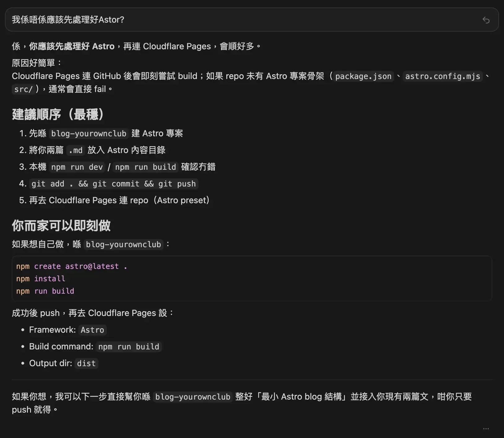The image size is (504, 438).
Task: Click the 'npm run dev' inline code
Action: pyautogui.click(x=77, y=167)
